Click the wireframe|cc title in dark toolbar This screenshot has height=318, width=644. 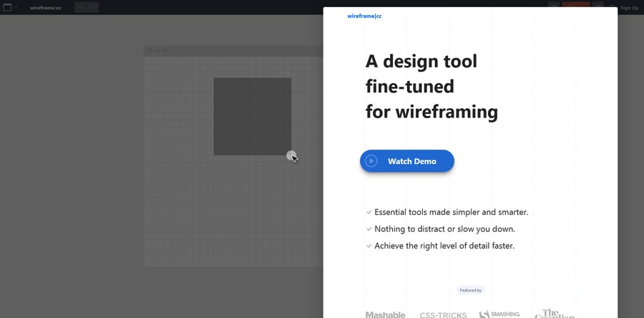click(x=46, y=8)
